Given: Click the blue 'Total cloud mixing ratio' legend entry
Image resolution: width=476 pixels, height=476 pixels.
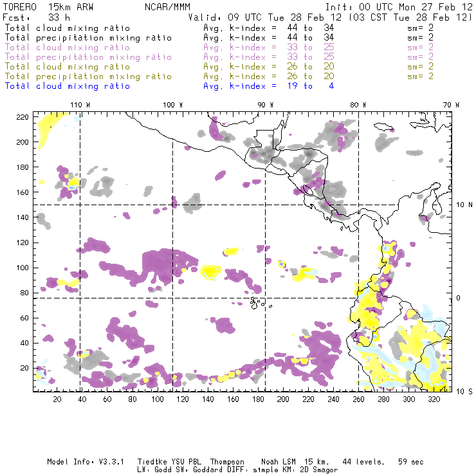Looking at the screenshot, I should click(67, 86).
